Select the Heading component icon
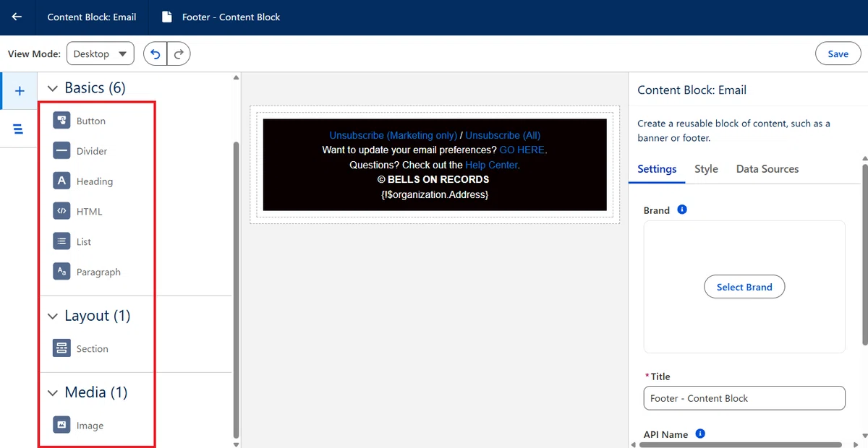The height and width of the screenshot is (448, 868). [x=61, y=181]
